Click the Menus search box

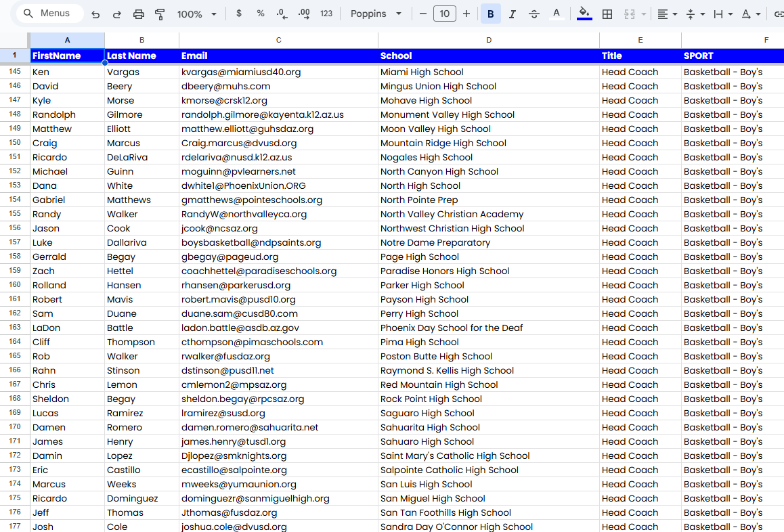point(50,14)
